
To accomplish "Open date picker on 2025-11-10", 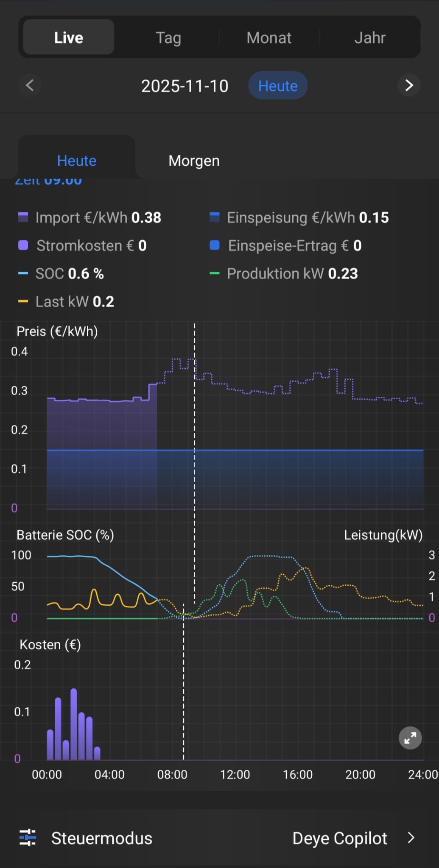I will click(x=185, y=86).
